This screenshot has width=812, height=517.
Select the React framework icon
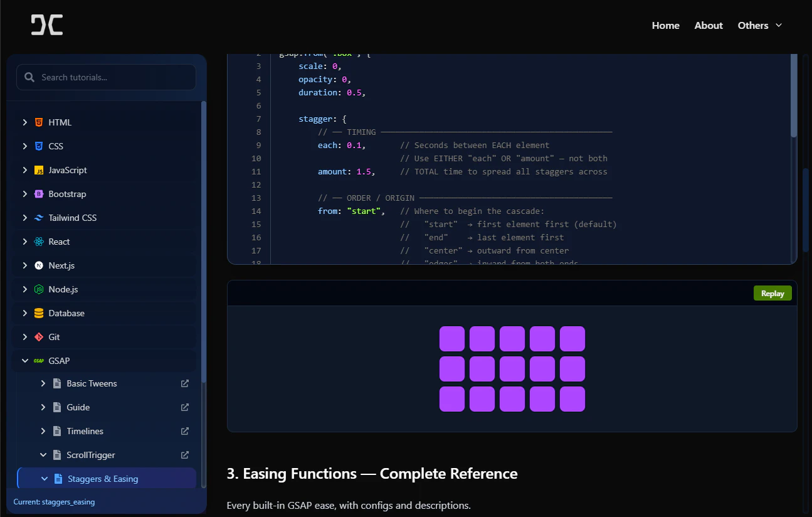[x=39, y=241]
